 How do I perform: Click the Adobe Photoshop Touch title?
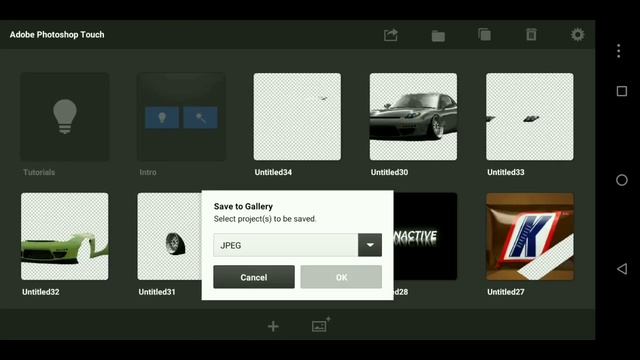click(57, 35)
